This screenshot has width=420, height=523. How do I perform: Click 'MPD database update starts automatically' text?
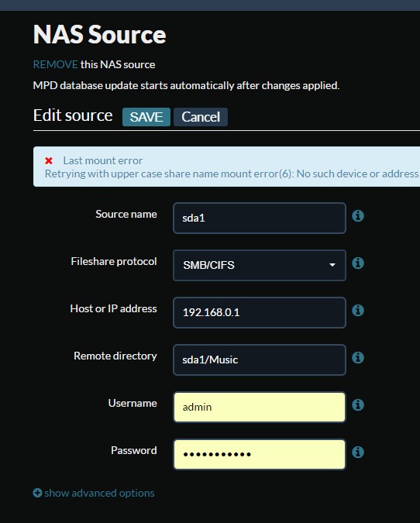pos(186,86)
